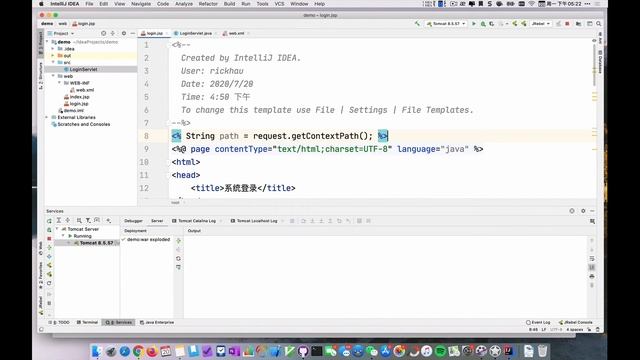Screen dimensions: 640x360
Task: Open Finder from the Dock
Action: point(97,351)
